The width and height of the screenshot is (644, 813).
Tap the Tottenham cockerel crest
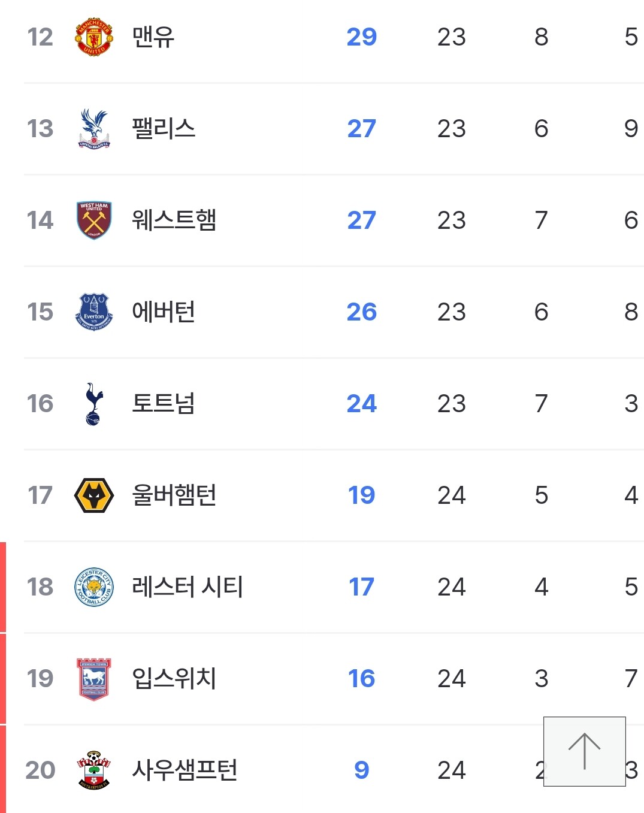(x=94, y=404)
